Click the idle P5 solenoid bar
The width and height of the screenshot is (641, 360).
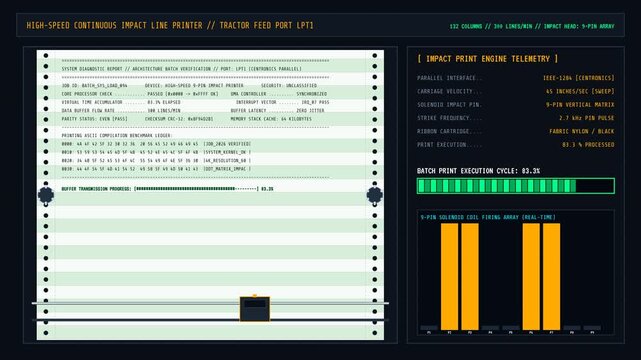coord(511,328)
